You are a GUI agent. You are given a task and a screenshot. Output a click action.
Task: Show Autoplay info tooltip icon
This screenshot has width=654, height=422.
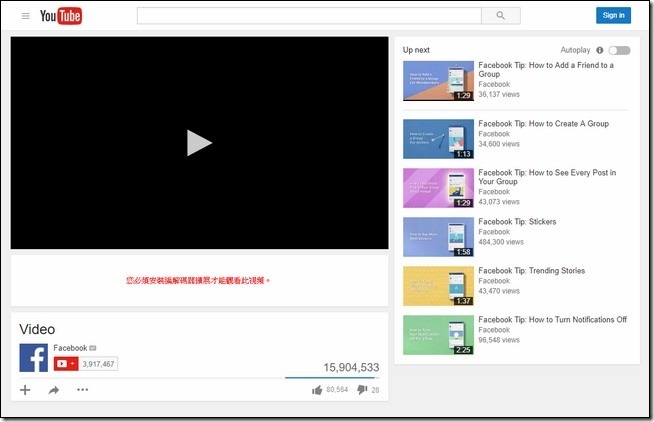[x=599, y=50]
